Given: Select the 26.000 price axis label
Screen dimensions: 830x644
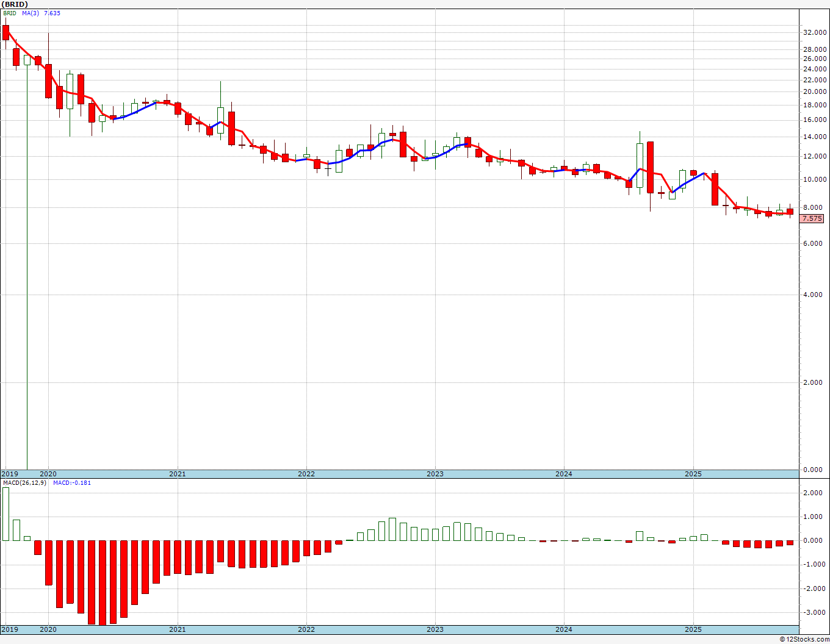Looking at the screenshot, I should coord(815,59).
